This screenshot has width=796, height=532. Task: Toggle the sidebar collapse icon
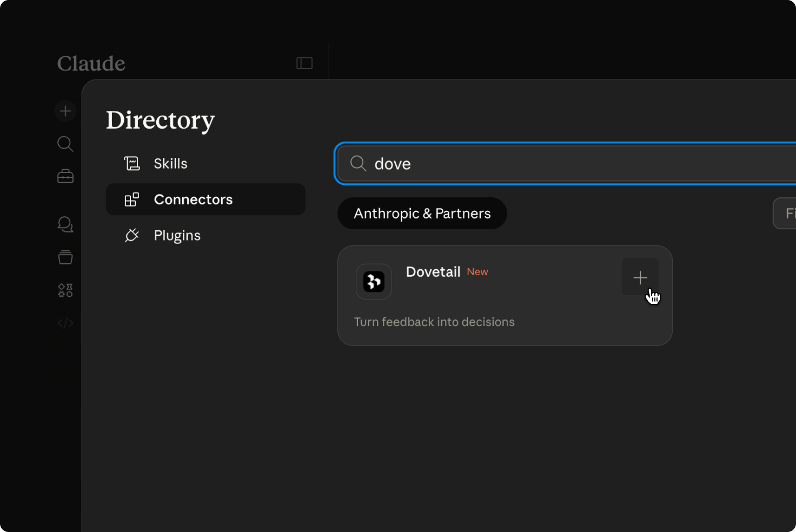(x=304, y=63)
